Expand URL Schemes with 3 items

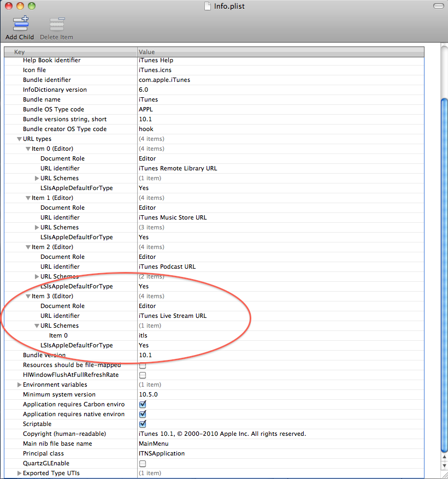(x=37, y=227)
